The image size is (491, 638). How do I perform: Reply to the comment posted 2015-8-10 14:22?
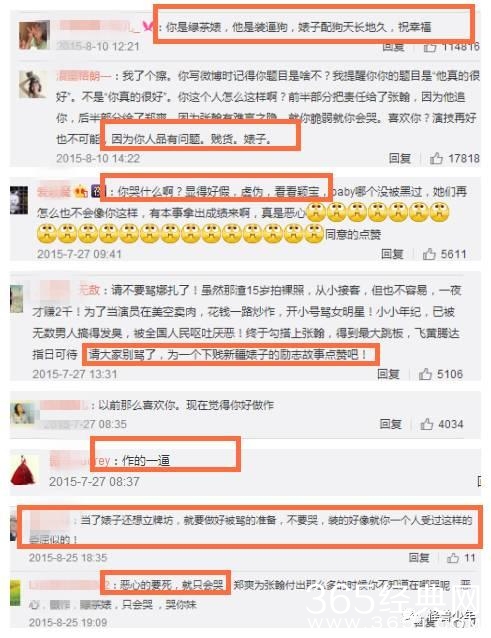[399, 158]
